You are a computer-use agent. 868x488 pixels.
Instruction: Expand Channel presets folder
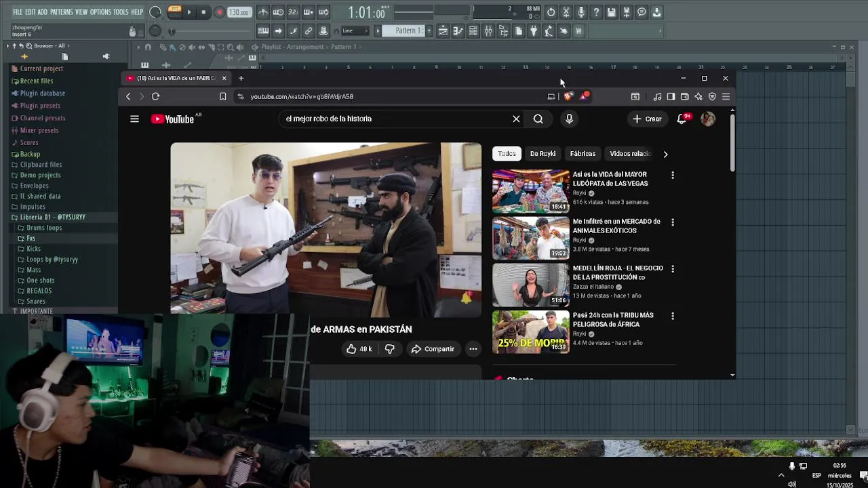pos(42,118)
